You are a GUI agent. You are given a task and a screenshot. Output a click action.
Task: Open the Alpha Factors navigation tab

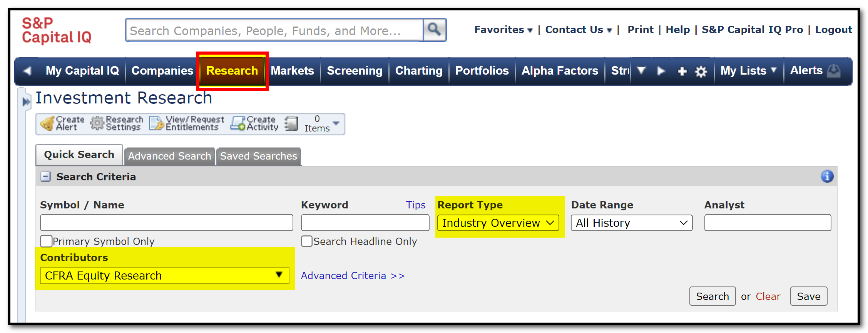[x=560, y=71]
